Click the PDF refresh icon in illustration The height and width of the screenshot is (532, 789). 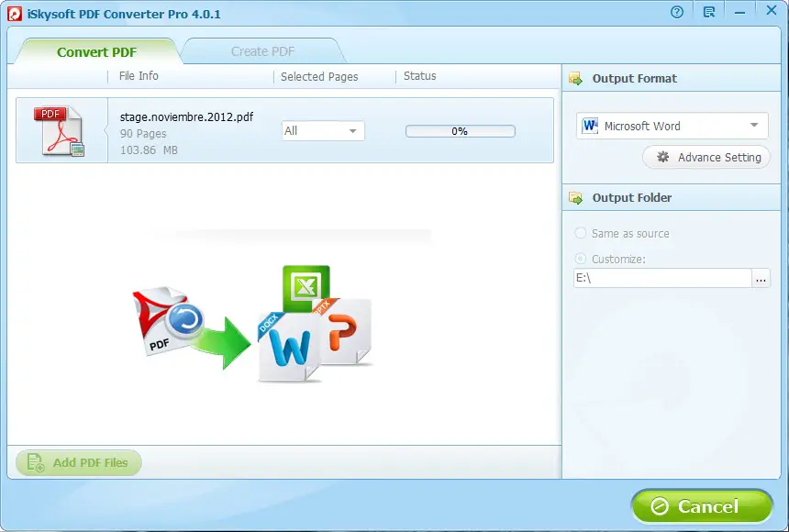click(169, 321)
